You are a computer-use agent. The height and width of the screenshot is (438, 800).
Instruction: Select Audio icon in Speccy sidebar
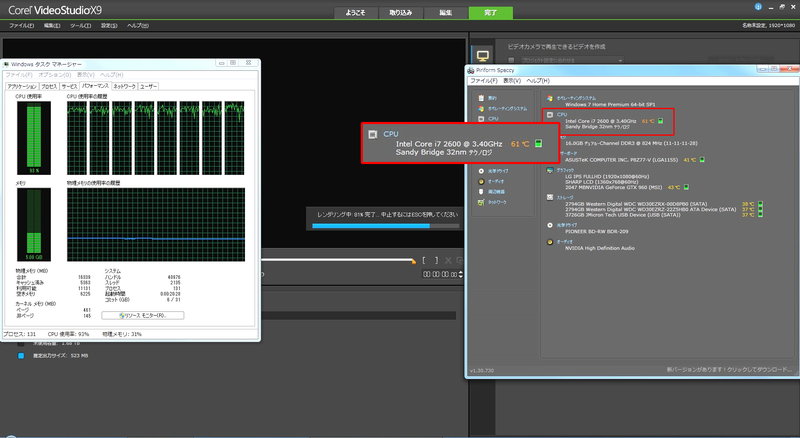click(x=481, y=181)
